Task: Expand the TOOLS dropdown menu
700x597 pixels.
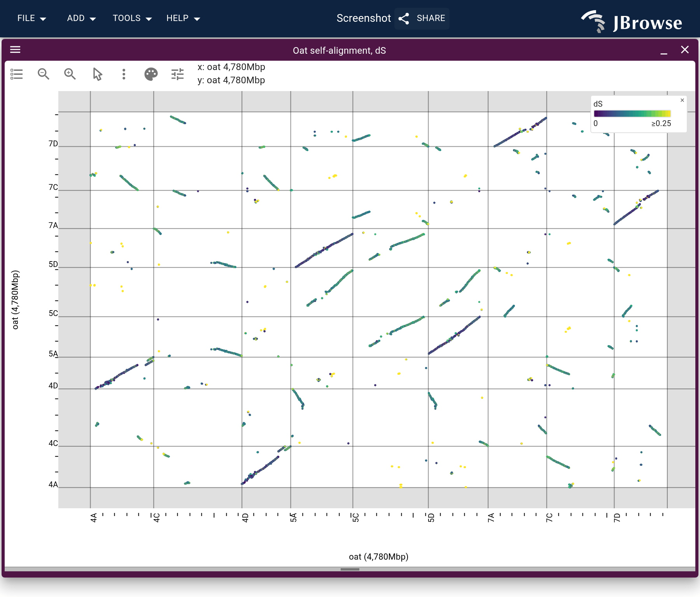Action: [132, 18]
